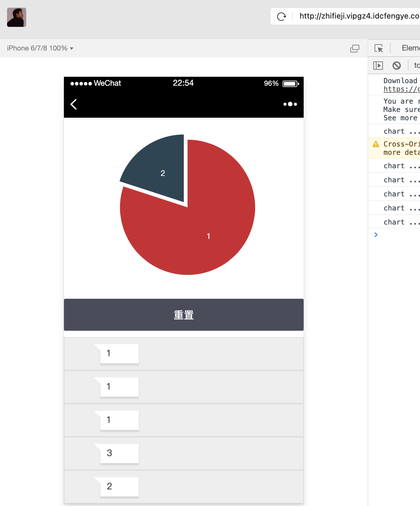420x506 pixels.
Task: Click the WeChat signal dots
Action: 81,84
